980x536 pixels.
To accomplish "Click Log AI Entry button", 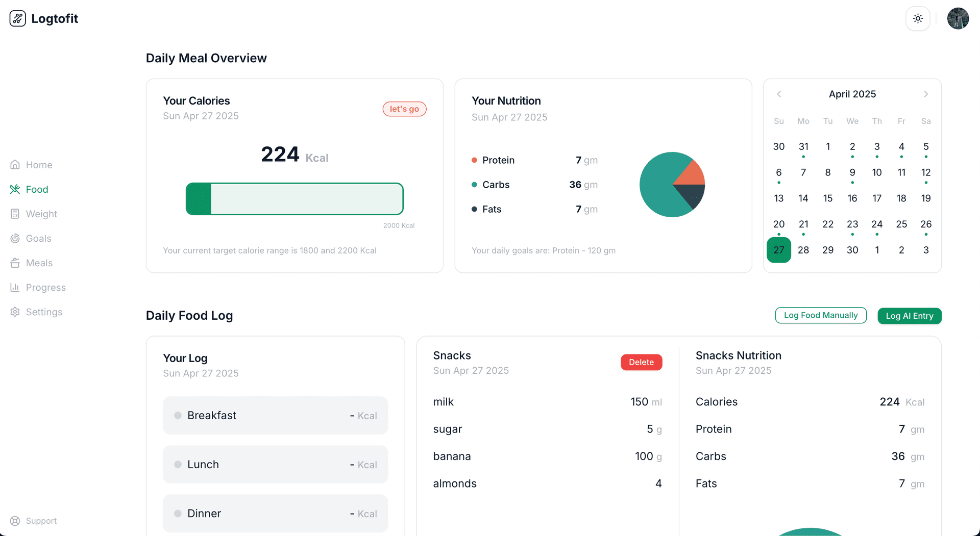I will (910, 316).
